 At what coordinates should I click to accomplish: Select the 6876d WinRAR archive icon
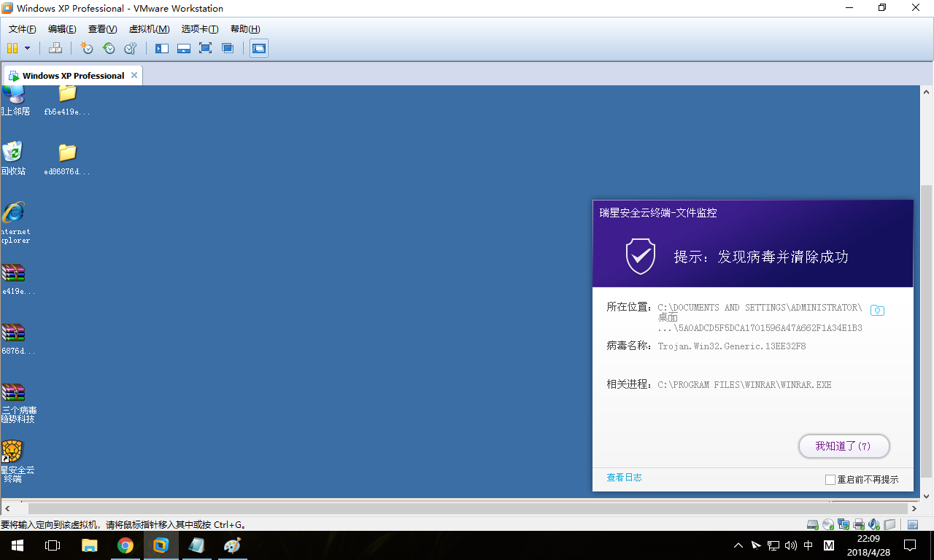[x=16, y=339]
